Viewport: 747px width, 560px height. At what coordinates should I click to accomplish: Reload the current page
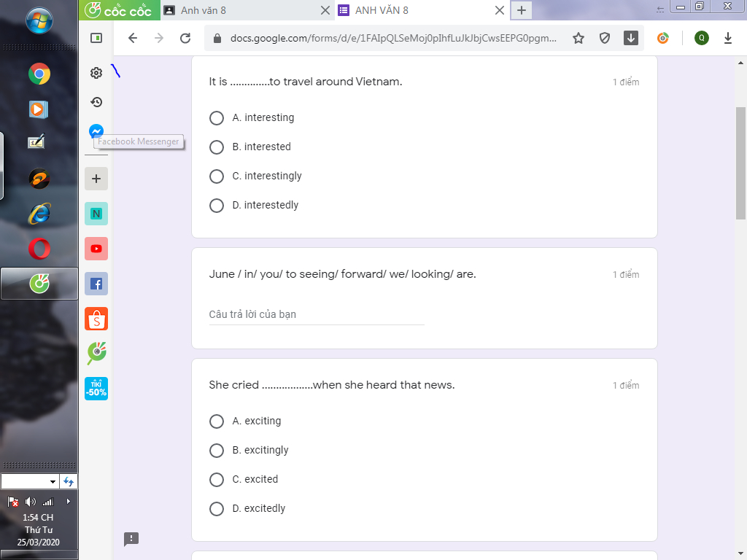click(185, 38)
